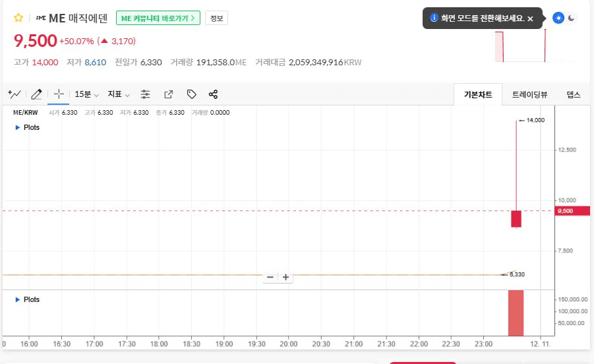
Task: Zoom in chart with plus button
Action: point(286,277)
